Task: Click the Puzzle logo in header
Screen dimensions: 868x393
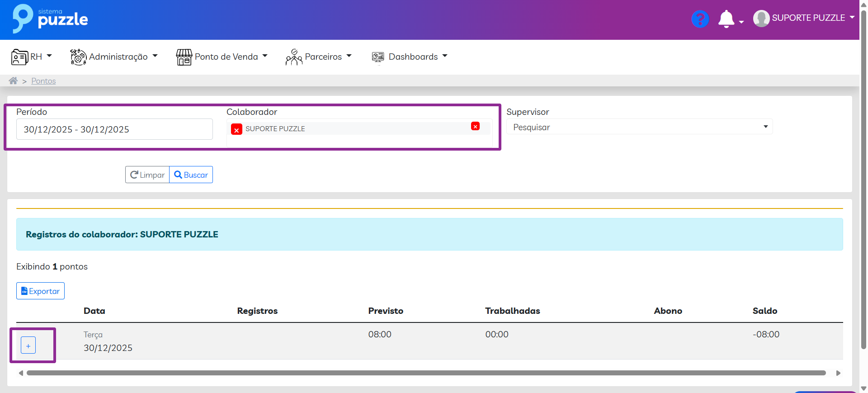Action: pos(50,19)
